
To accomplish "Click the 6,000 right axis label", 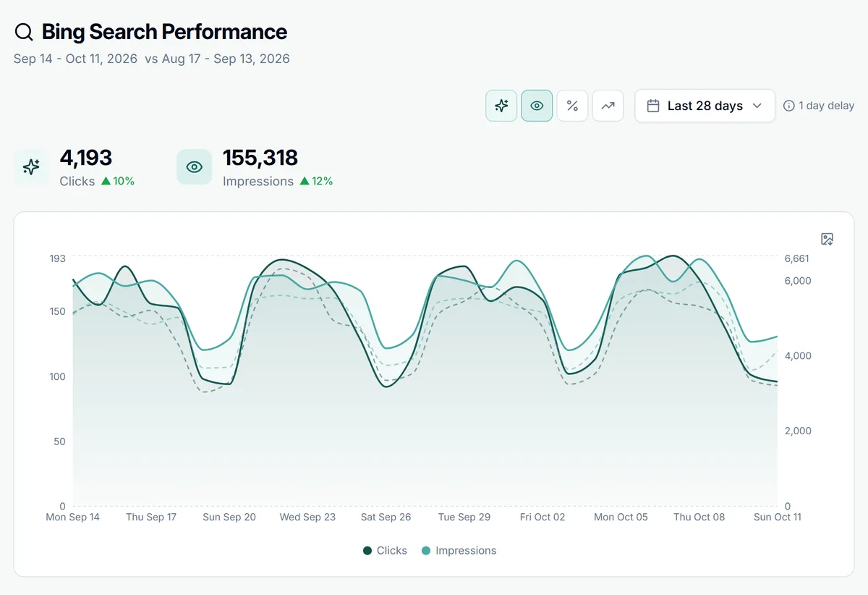I will click(x=798, y=281).
